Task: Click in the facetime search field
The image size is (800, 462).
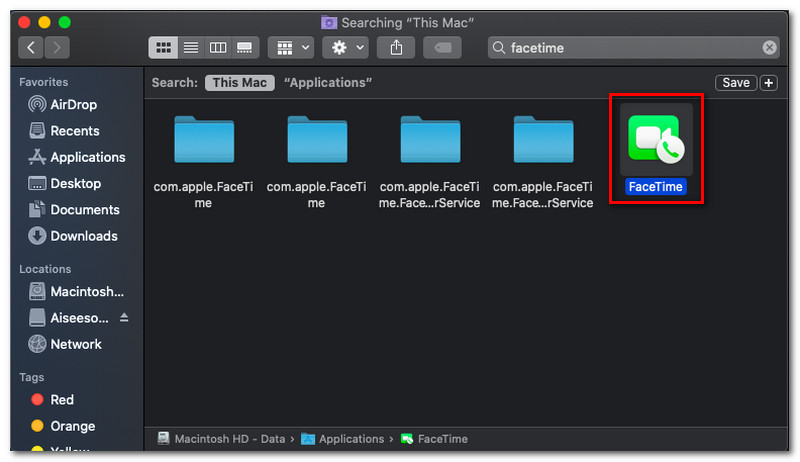Action: (633, 48)
